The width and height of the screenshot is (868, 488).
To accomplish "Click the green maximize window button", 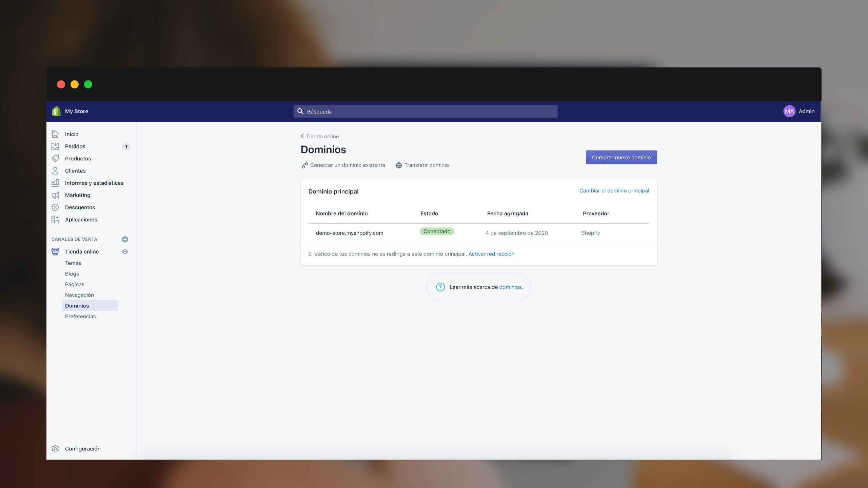I will [x=88, y=84].
